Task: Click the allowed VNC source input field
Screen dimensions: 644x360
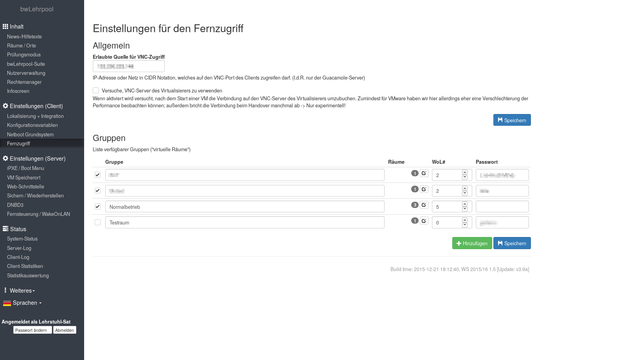Action: (x=128, y=66)
